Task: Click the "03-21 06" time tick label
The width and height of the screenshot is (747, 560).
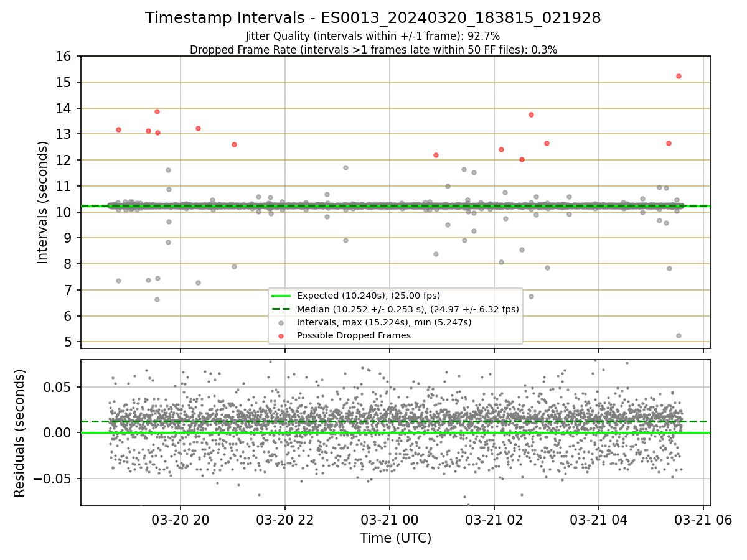Action: pyautogui.click(x=703, y=519)
